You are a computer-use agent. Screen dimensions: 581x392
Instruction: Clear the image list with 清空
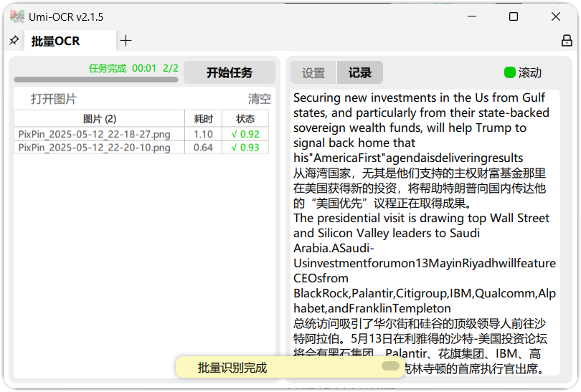coord(260,99)
